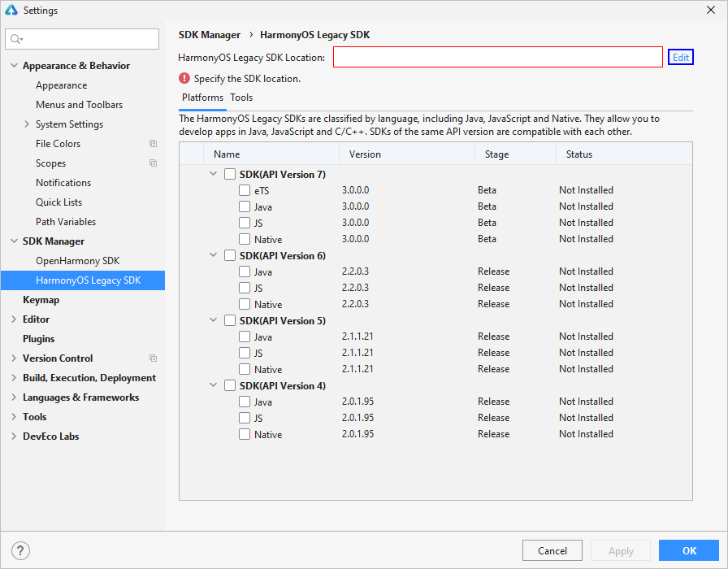Check the SDK(API Version 6) checkbox
Screen dimensions: 728x569
230,255
